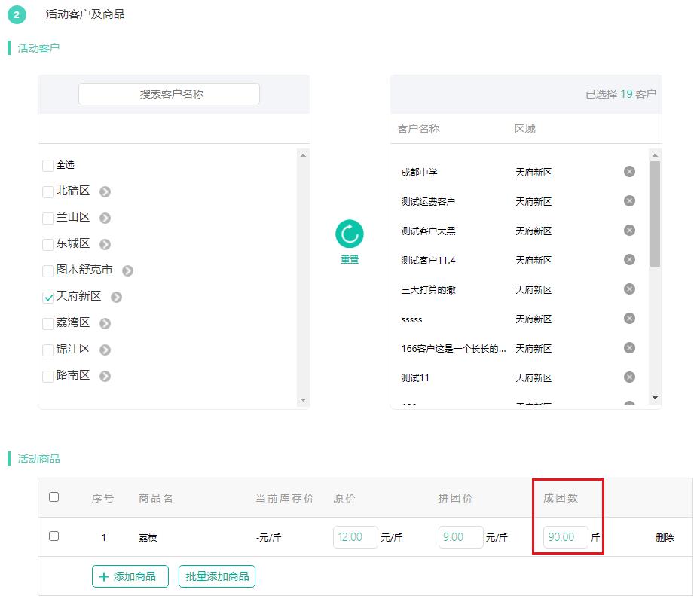The width and height of the screenshot is (700, 602).
Task: Remove 测试11 using its remove icon
Action: coord(629,377)
